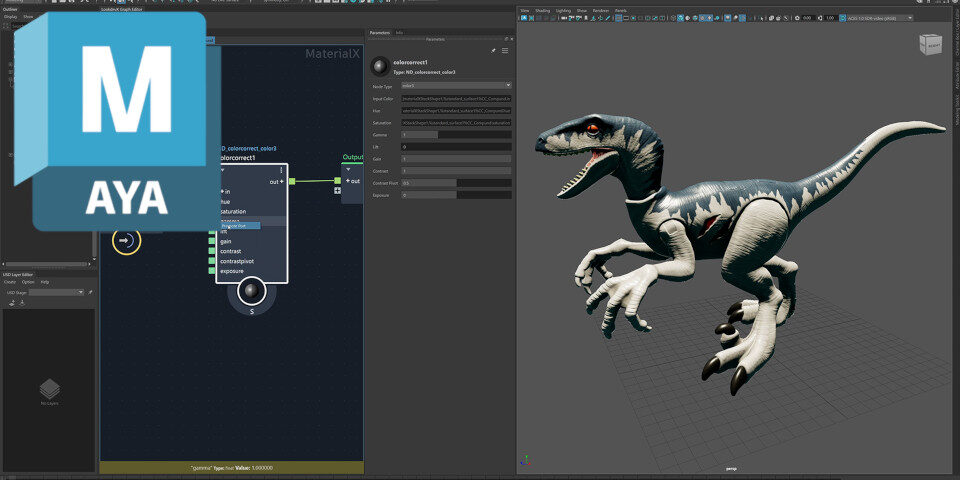Viewport: 960px width, 480px height.
Task: Click the No Layers stack icon
Action: pos(48,388)
